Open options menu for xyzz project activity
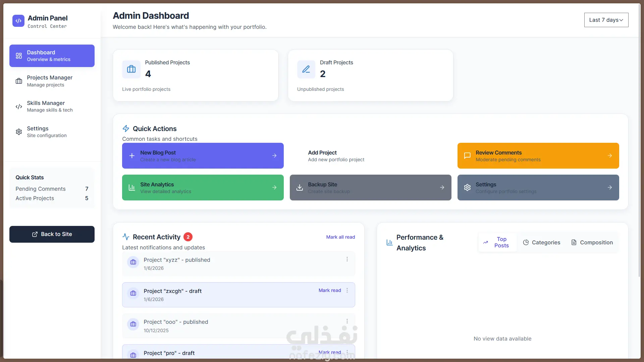This screenshot has height=362, width=644. pyautogui.click(x=347, y=259)
